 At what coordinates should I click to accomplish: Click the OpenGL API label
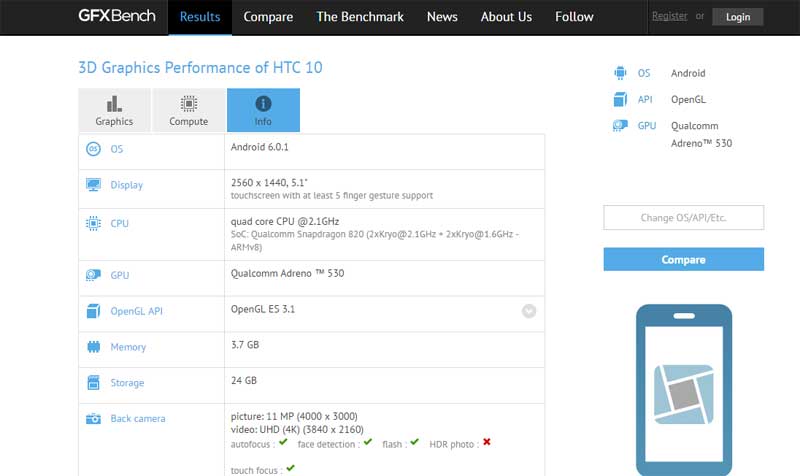point(137,311)
